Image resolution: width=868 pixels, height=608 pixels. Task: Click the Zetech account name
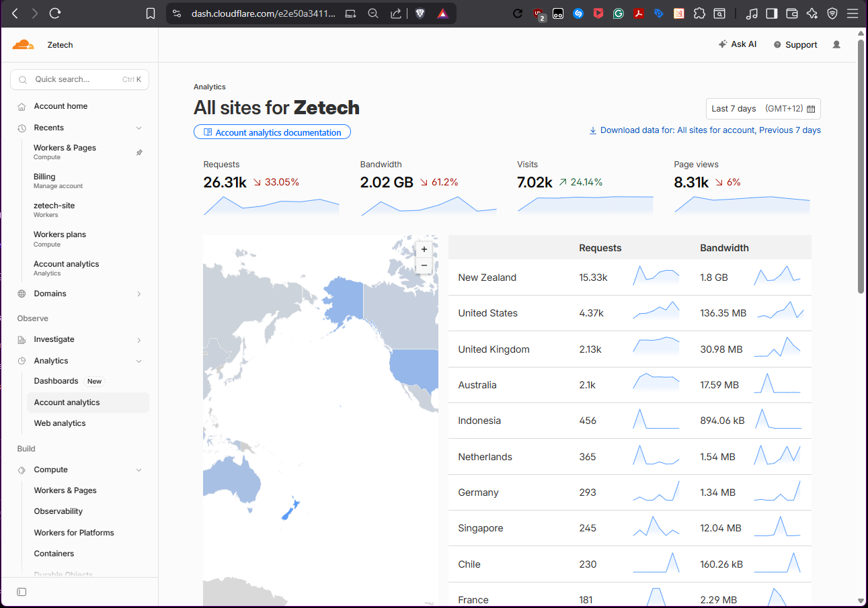point(60,45)
